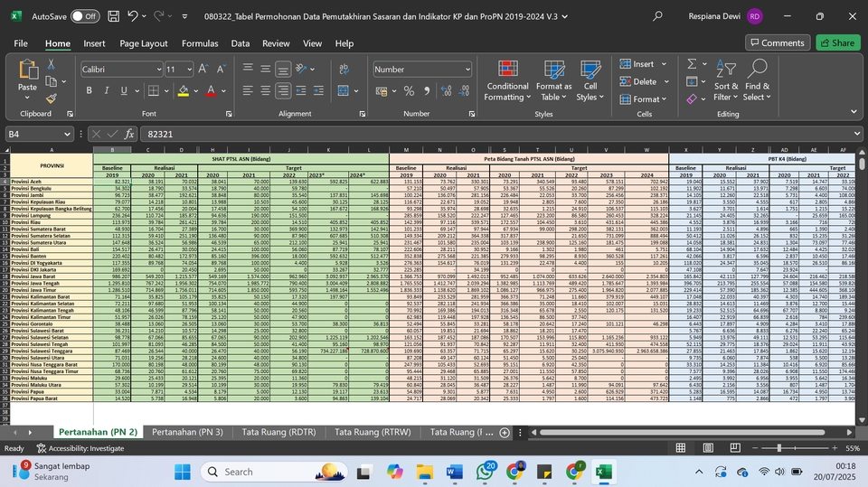Click the Format Painter brush icon
The image size is (868, 487).
[52, 98]
